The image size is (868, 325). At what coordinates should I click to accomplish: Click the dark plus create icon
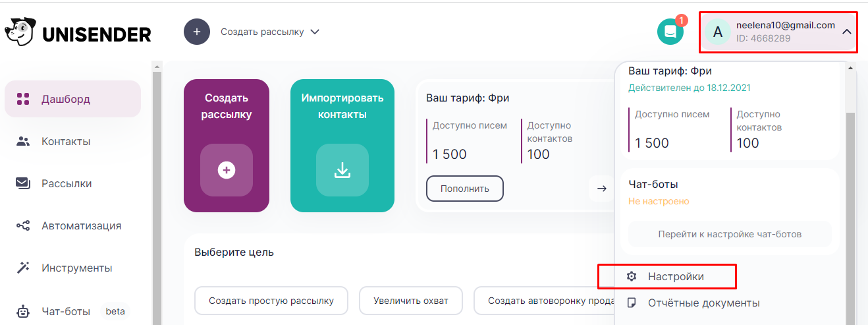(x=197, y=32)
